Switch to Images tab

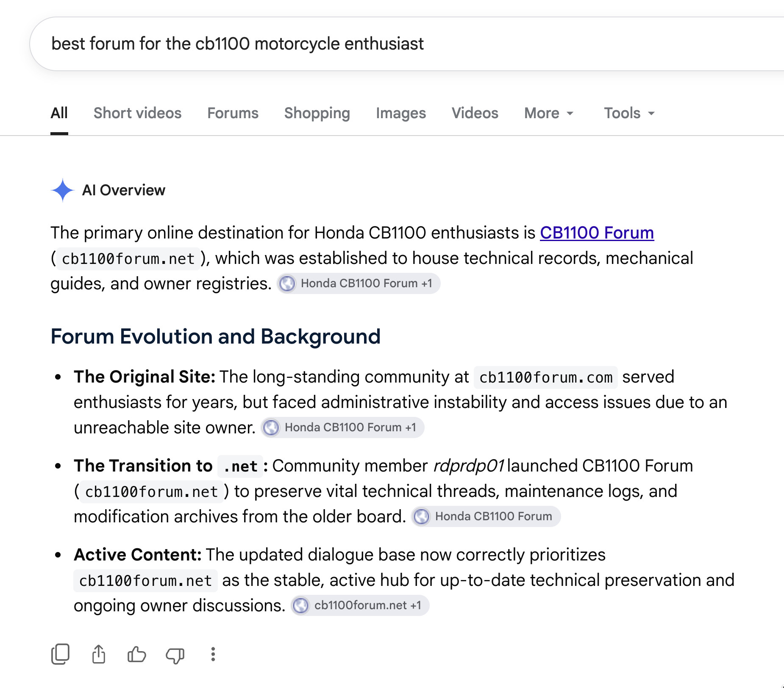click(400, 113)
